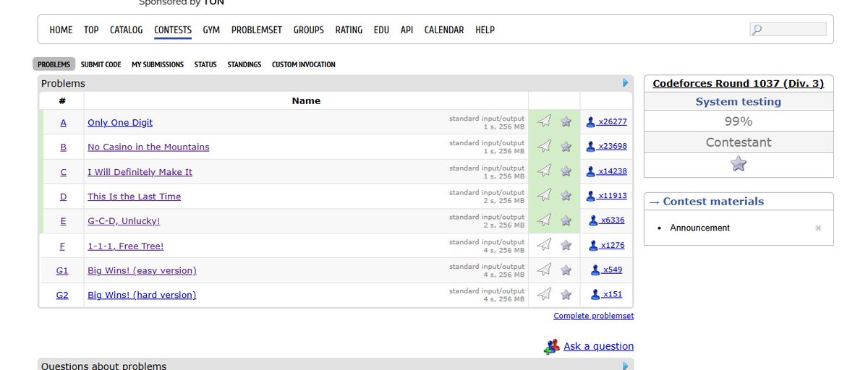Click the user icon beside x14238

[x=591, y=171]
